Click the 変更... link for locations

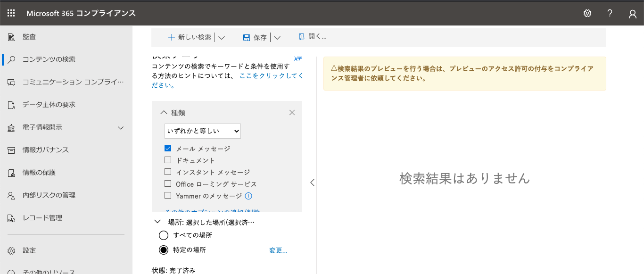pos(278,250)
